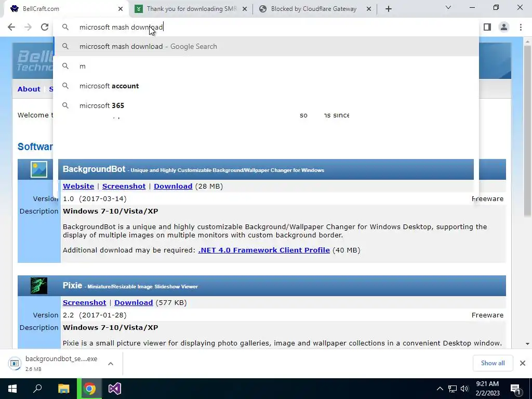Open the notification center icon

point(515,389)
